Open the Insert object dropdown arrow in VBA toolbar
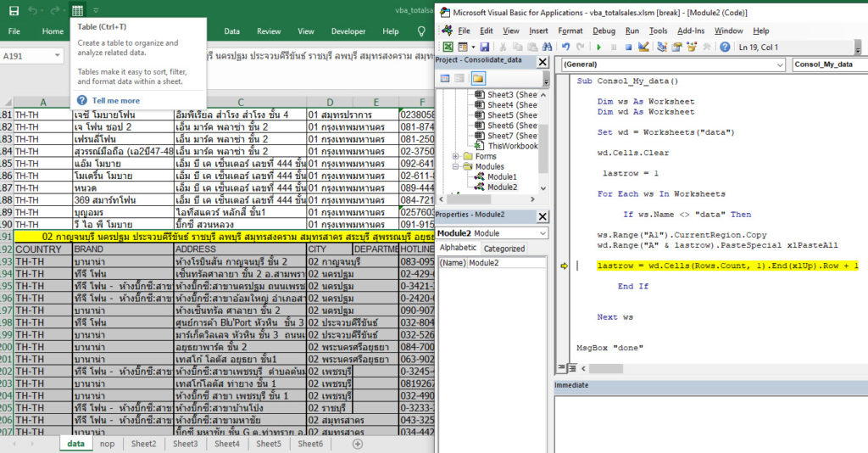Viewport: 868px width, 453px height. pos(473,47)
